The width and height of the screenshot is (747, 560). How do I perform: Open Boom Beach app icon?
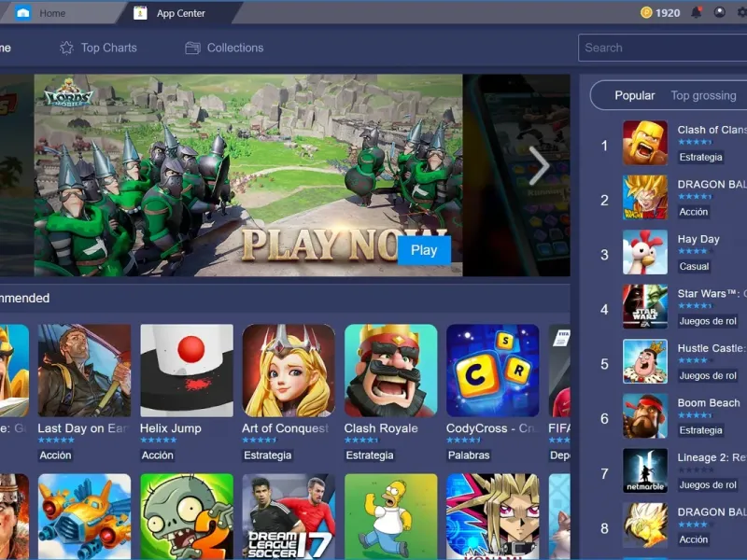[x=645, y=416]
